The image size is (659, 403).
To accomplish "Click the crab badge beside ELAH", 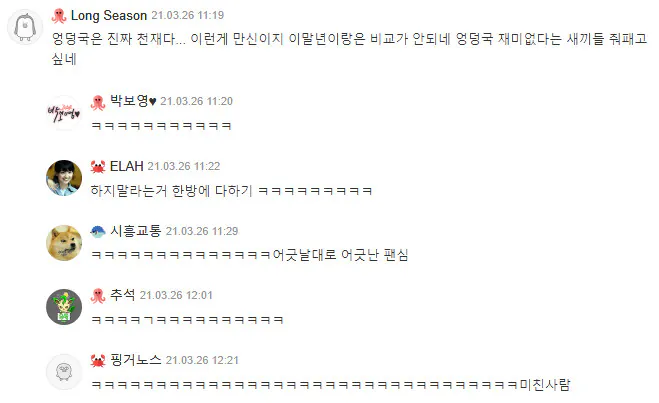I will [x=98, y=167].
